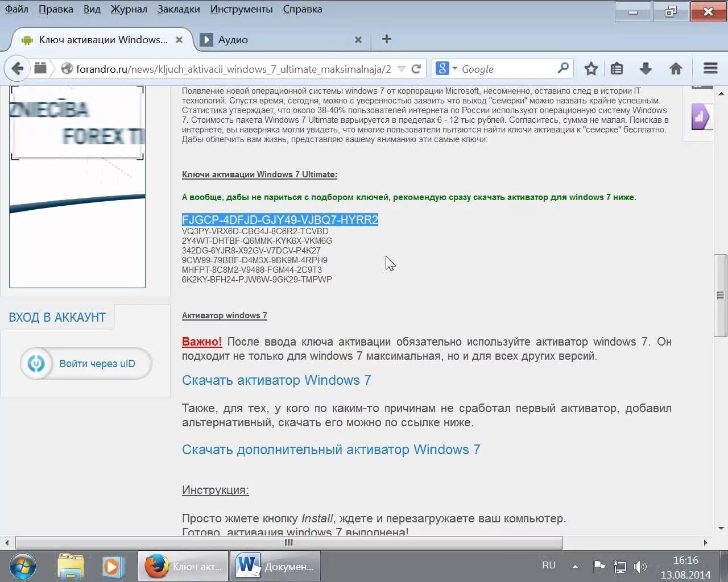Close the 'Аудио' tab
The height and width of the screenshot is (582, 728).
coord(358,40)
